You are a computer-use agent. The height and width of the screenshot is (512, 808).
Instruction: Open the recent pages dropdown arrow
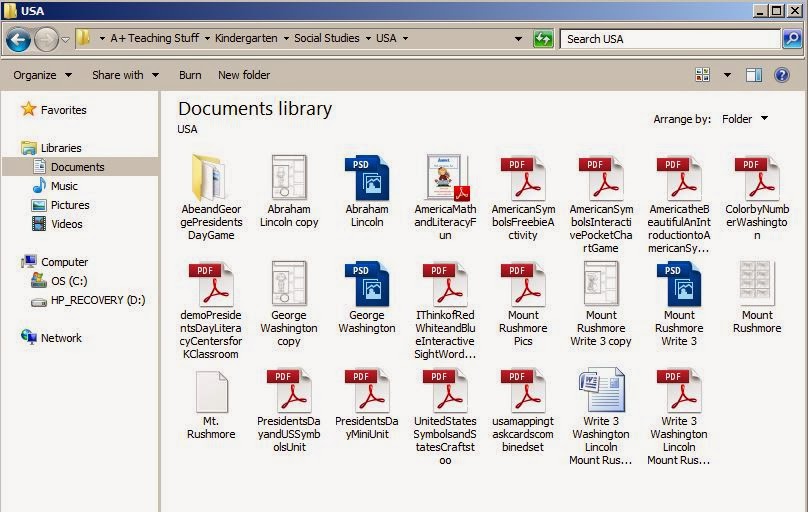pos(65,39)
